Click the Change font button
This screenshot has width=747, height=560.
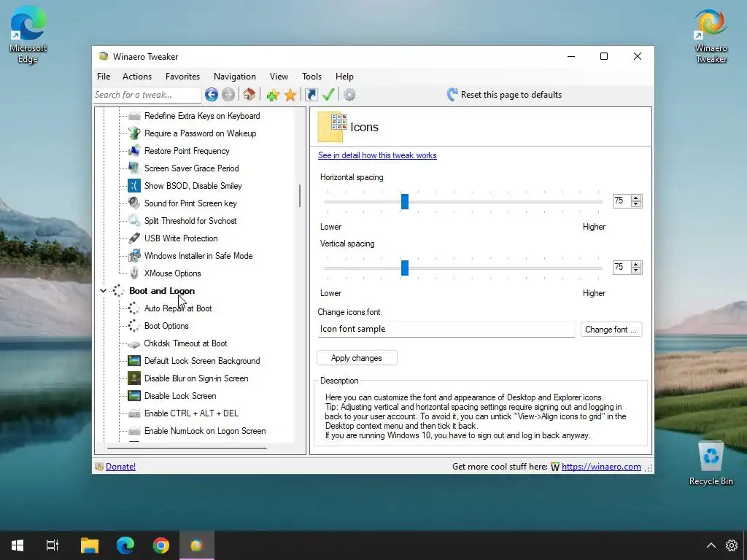(x=611, y=330)
